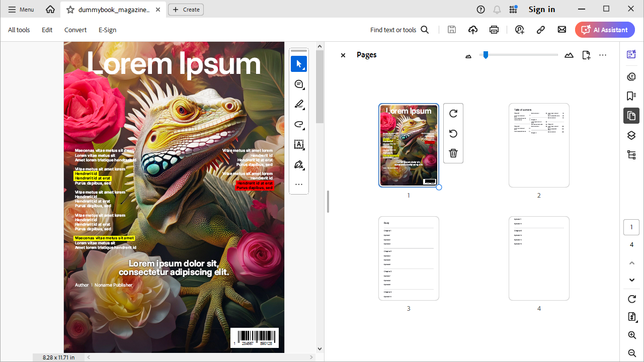Click Find text or tools search
The image size is (644, 362).
pyautogui.click(x=399, y=30)
